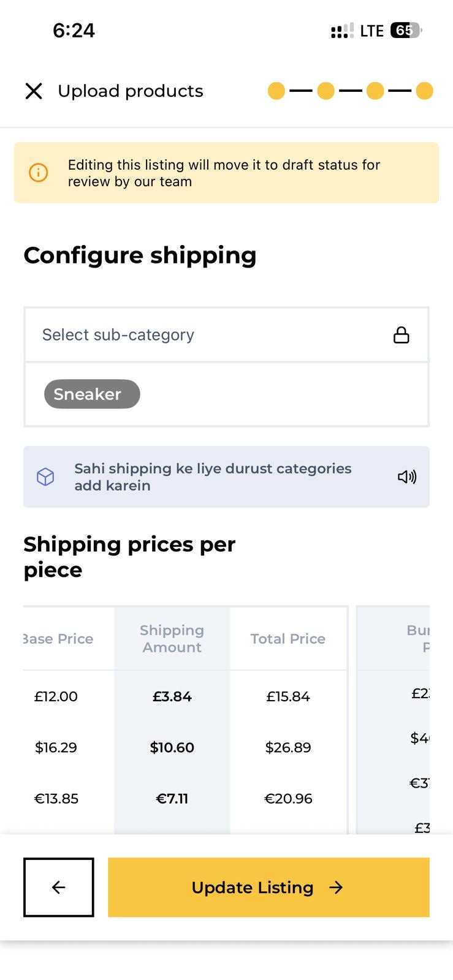The width and height of the screenshot is (453, 980).
Task: Go back using the left arrow button
Action: [x=59, y=887]
